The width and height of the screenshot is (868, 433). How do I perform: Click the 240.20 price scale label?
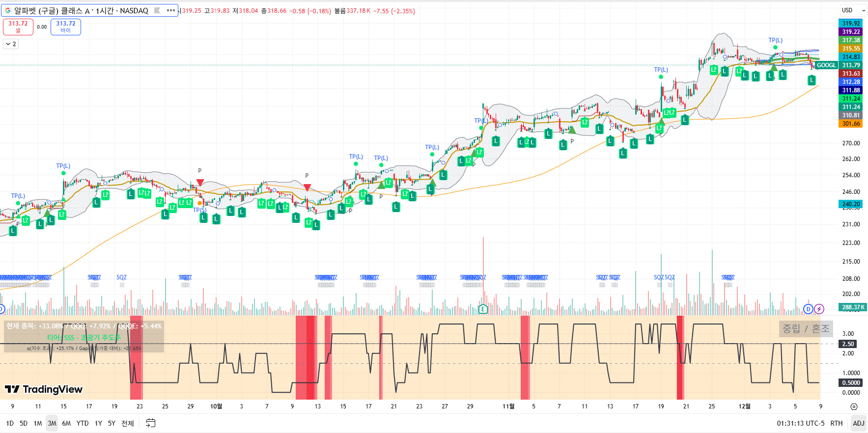coord(851,204)
